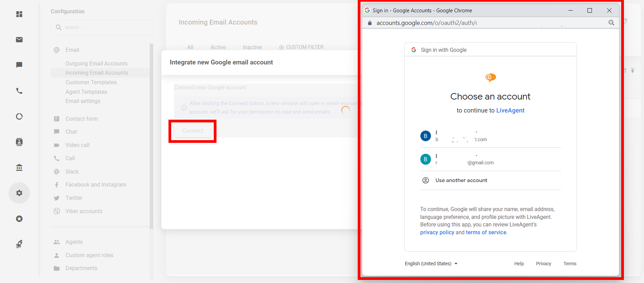Click the Configuration search field
Viewport: 644px width, 283px height.
click(102, 27)
